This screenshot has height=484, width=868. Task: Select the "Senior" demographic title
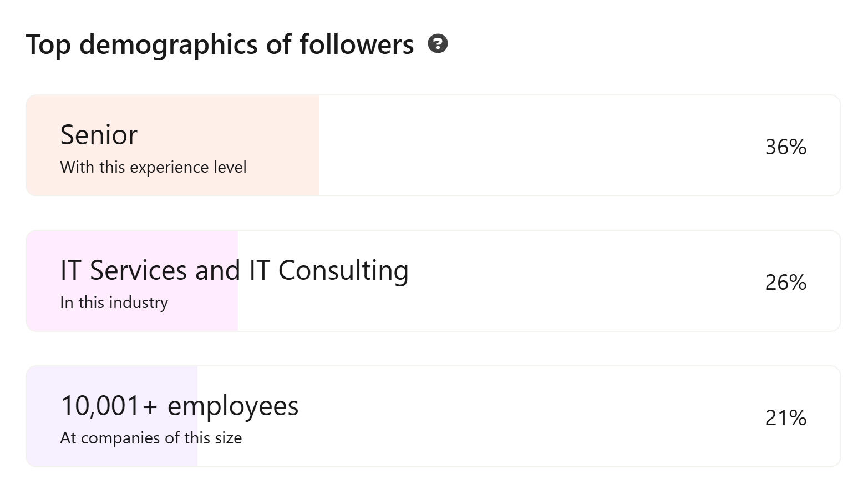coord(99,135)
